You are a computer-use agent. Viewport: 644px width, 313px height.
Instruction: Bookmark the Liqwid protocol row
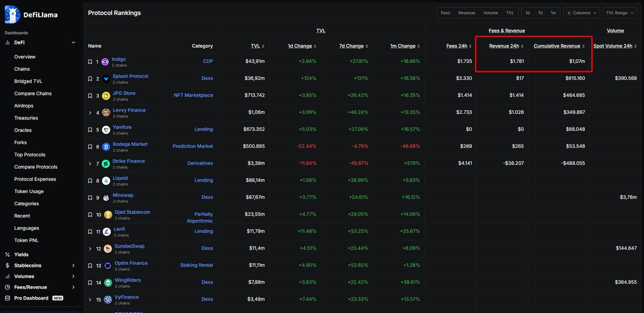tap(90, 181)
